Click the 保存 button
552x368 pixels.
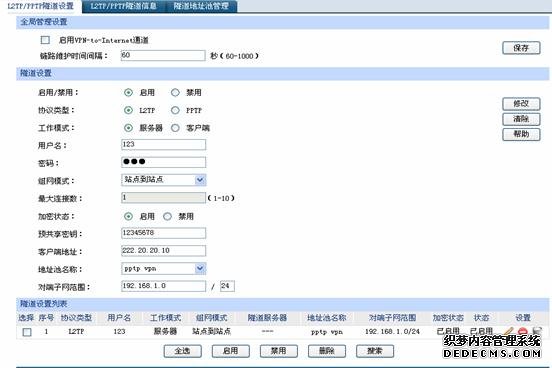point(521,48)
